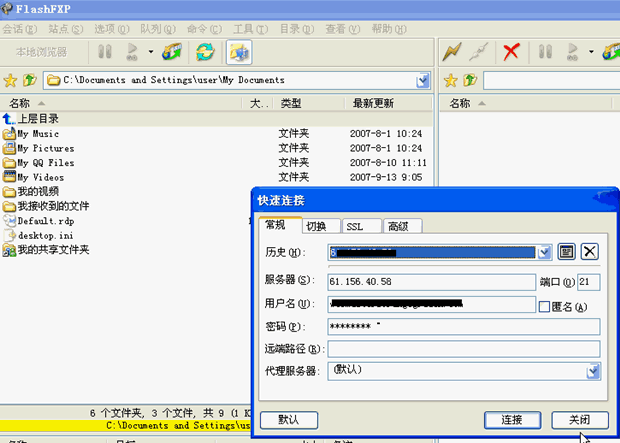The image size is (620, 443).
Task: Enable the 匿名 anonymous checkbox
Action: tap(544, 307)
